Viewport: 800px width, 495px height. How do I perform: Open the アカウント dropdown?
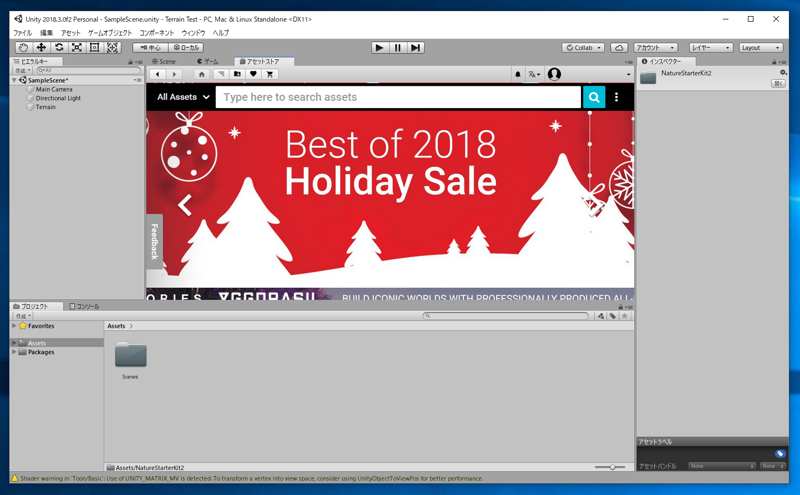[x=656, y=47]
